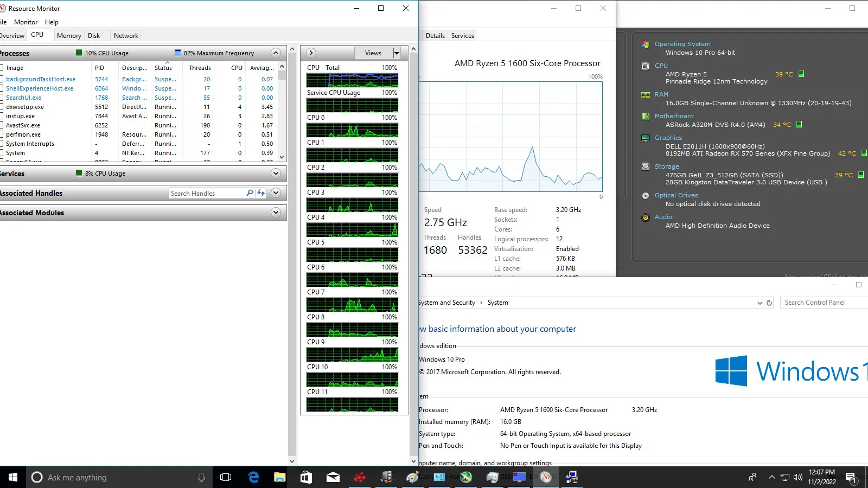Click the green CPU temperature indicator

pos(801,74)
